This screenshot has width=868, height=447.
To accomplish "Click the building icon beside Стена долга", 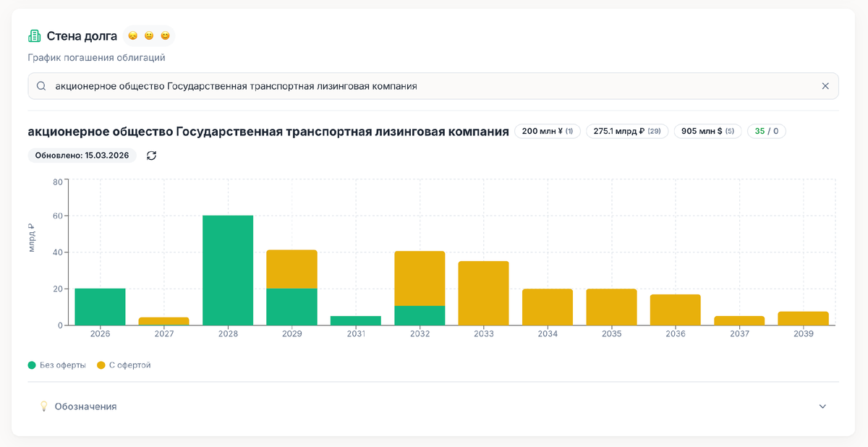I will click(x=34, y=36).
